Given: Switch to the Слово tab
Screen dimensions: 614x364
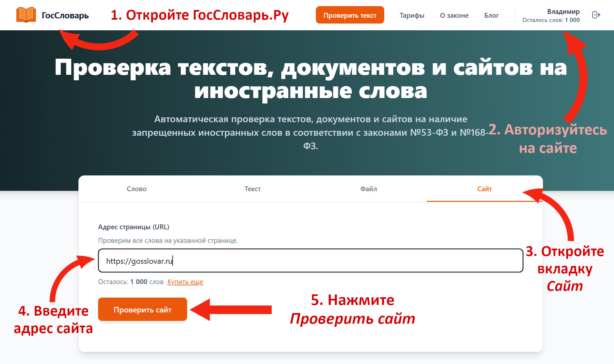Looking at the screenshot, I should [x=136, y=189].
